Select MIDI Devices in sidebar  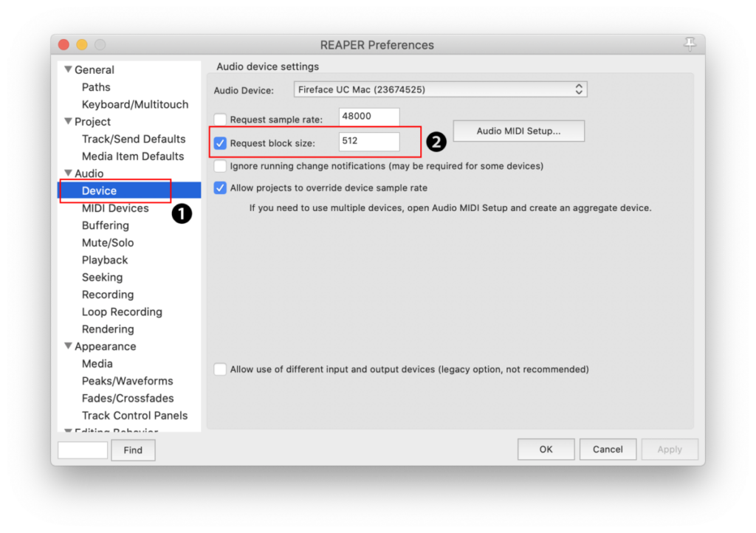coord(115,208)
